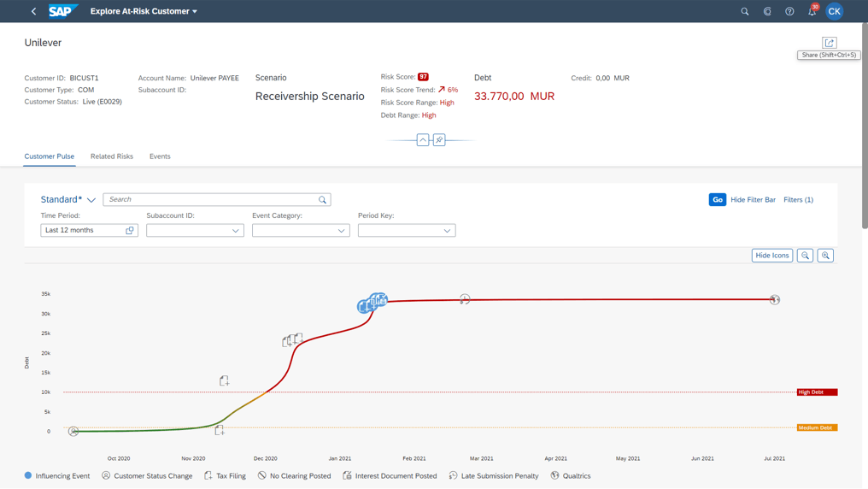This screenshot has height=489, width=868.
Task: Click the Go button
Action: (x=718, y=199)
